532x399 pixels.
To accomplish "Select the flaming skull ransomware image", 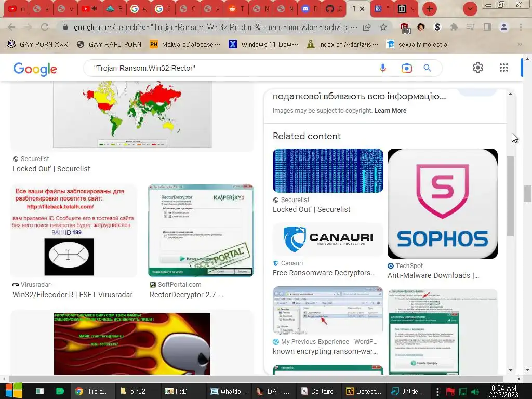I will click(x=132, y=343).
